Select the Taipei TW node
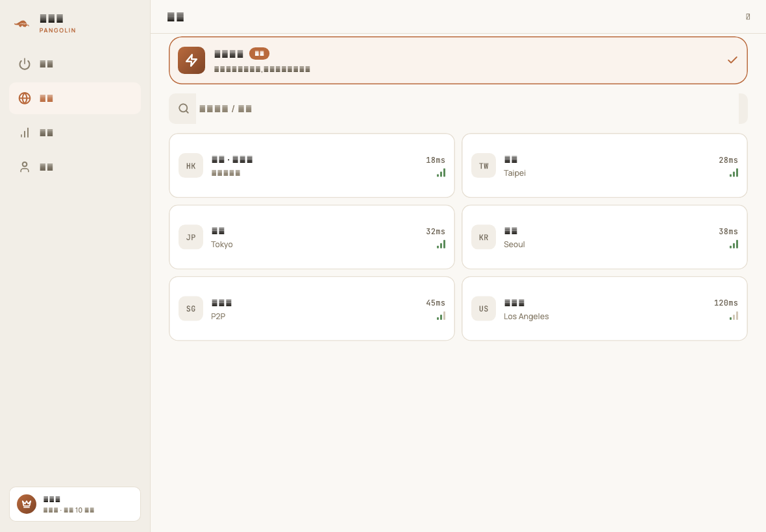Screen dimensions: 766x532 [604, 165]
